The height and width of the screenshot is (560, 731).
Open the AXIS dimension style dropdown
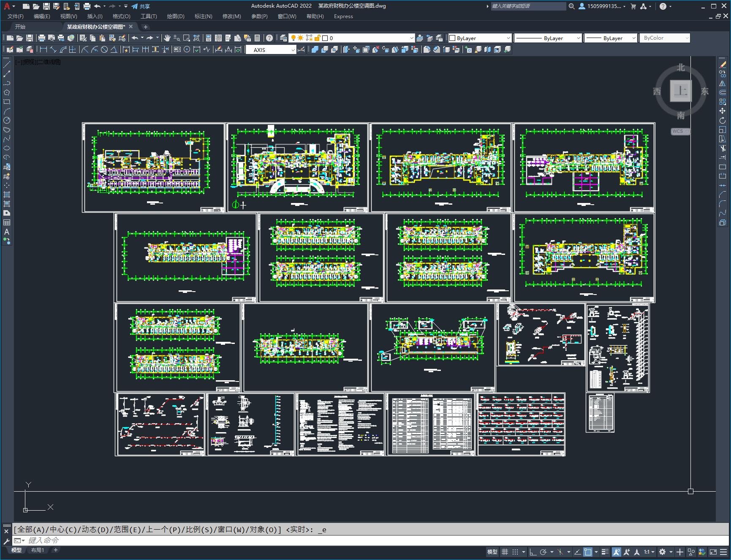coord(271,49)
